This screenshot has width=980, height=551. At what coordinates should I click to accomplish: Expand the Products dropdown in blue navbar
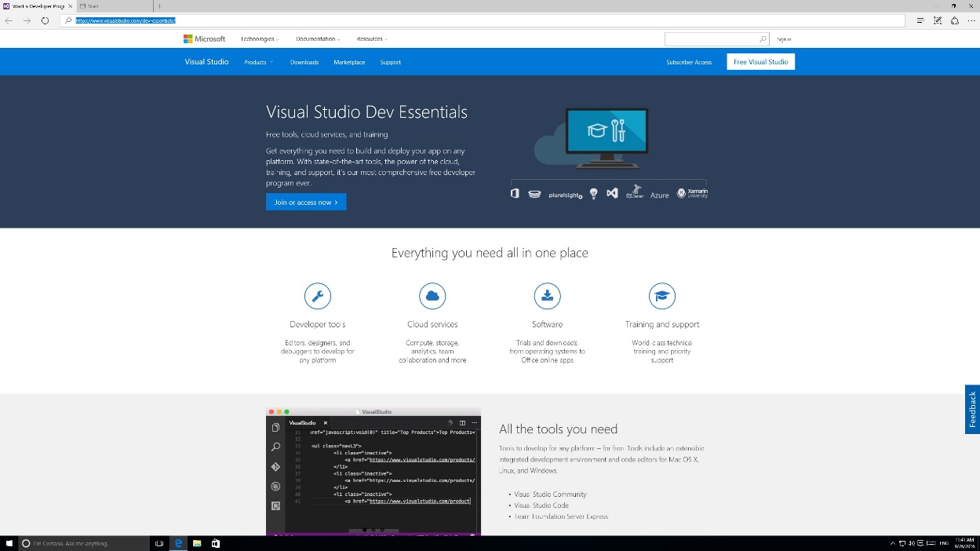pos(258,62)
